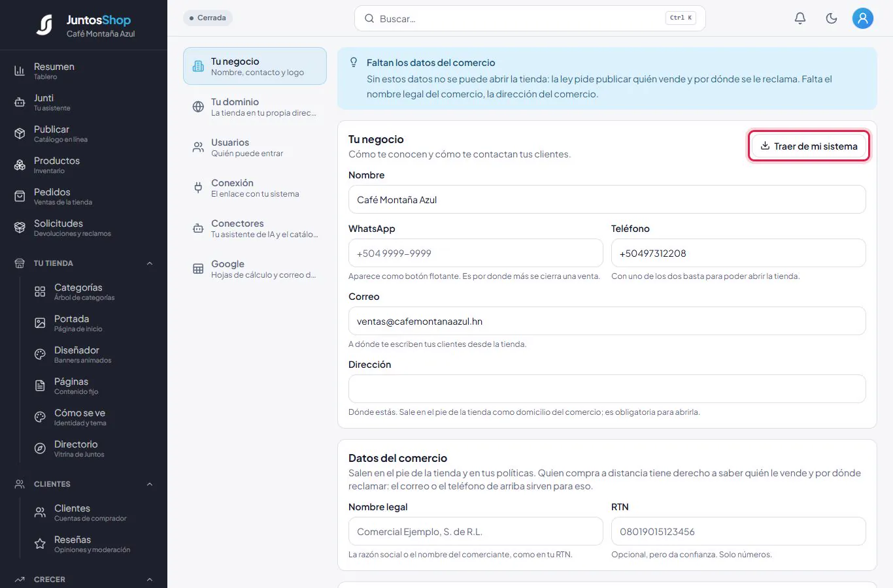The height and width of the screenshot is (588, 893).
Task: Click the lightbulb icon in the alert
Action: (354, 63)
